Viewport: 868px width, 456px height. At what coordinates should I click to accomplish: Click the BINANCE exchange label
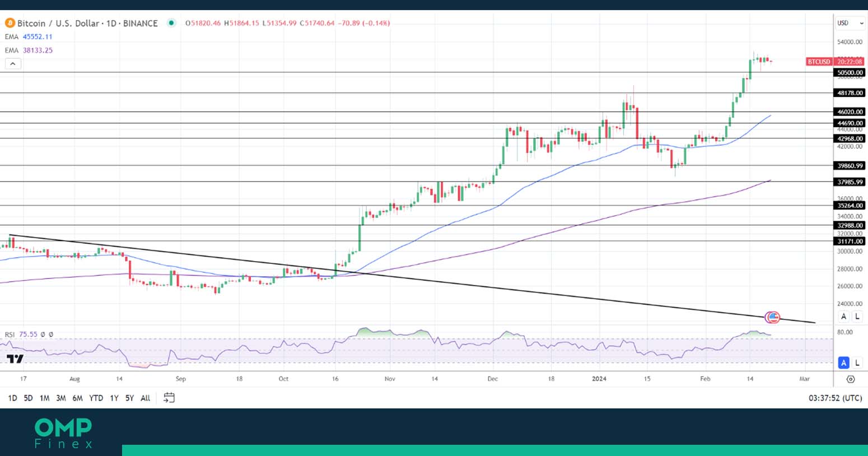[140, 23]
